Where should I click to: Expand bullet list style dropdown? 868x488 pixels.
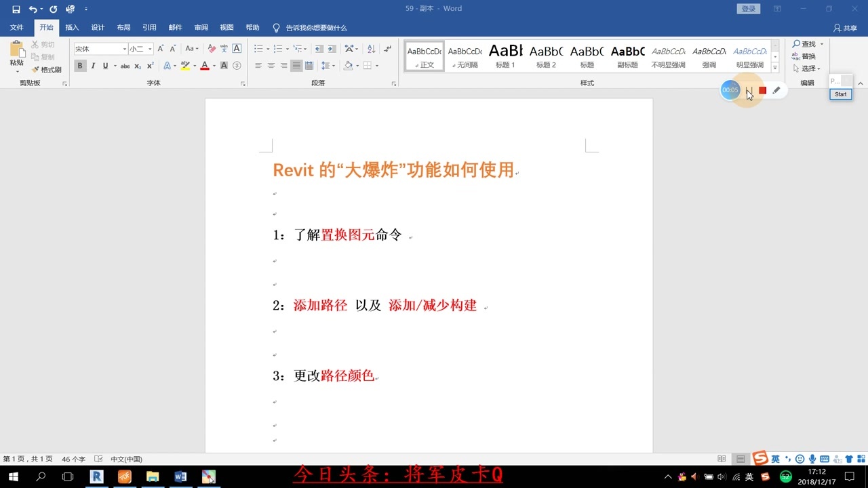(268, 49)
